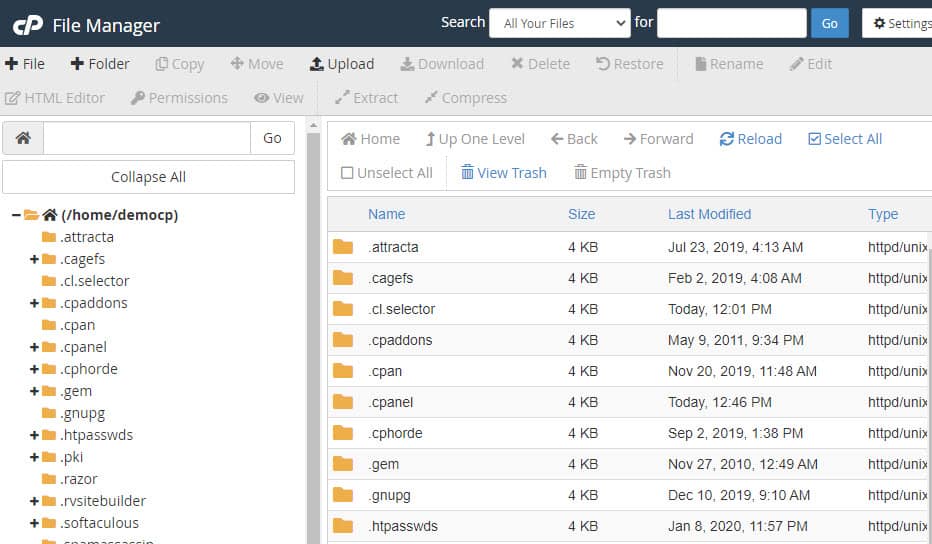Expand the .softaculous tree folder
The width and height of the screenshot is (932, 544).
coord(35,523)
